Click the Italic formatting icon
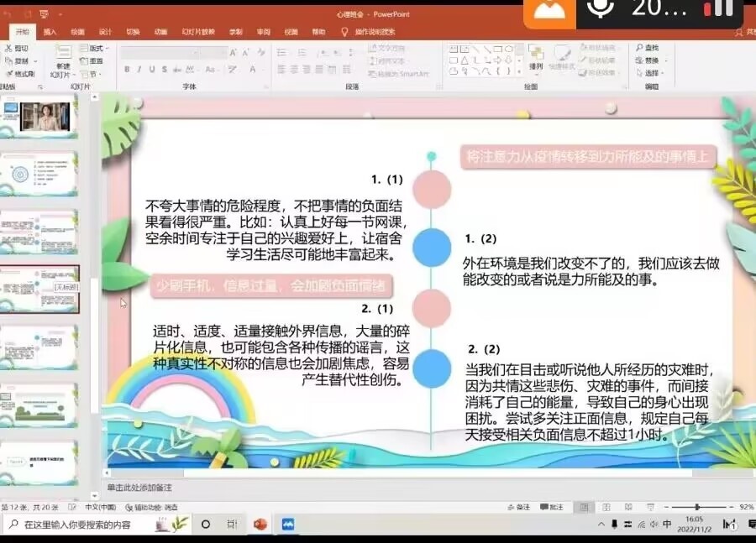Image resolution: width=756 pixels, height=543 pixels. pyautogui.click(x=139, y=70)
